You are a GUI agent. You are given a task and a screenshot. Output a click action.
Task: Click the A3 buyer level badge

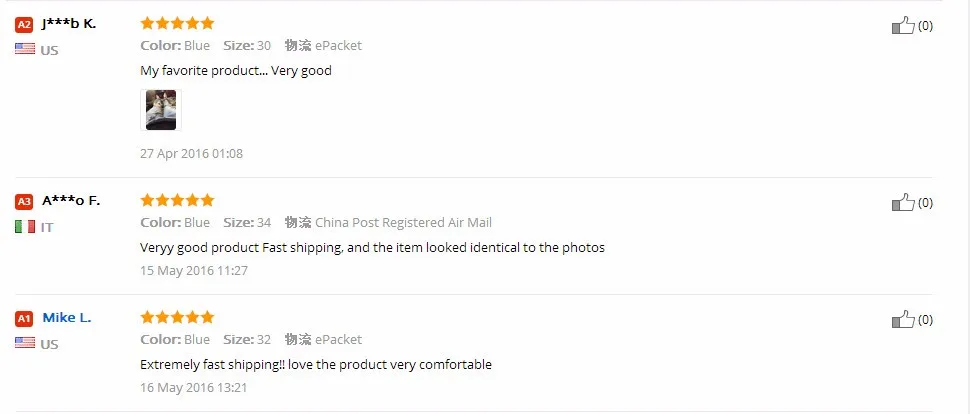click(25, 202)
